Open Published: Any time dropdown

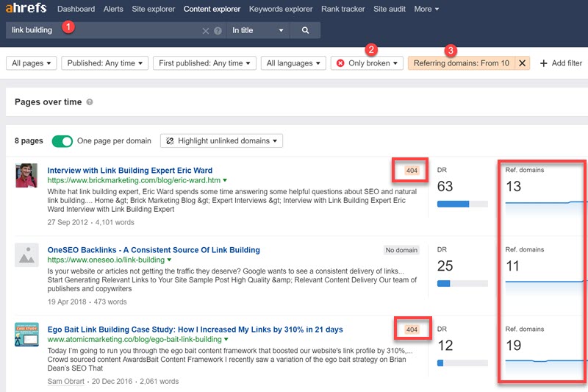click(104, 63)
